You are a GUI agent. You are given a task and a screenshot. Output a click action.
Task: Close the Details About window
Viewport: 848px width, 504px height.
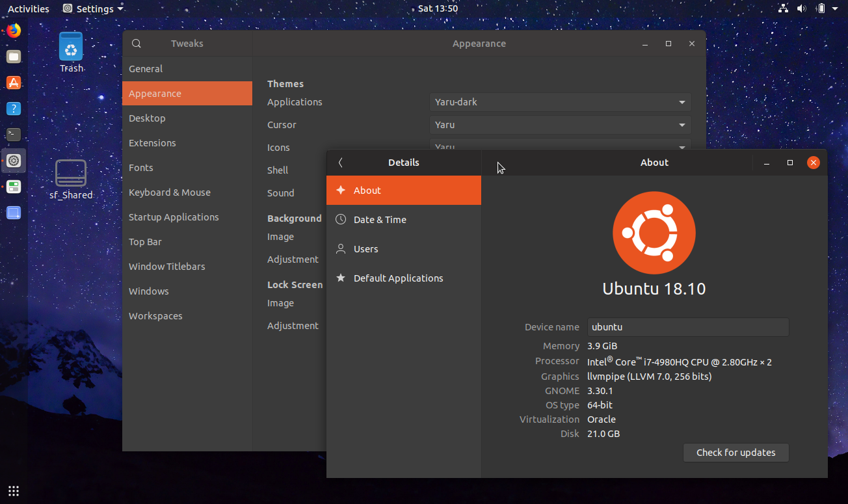814,163
